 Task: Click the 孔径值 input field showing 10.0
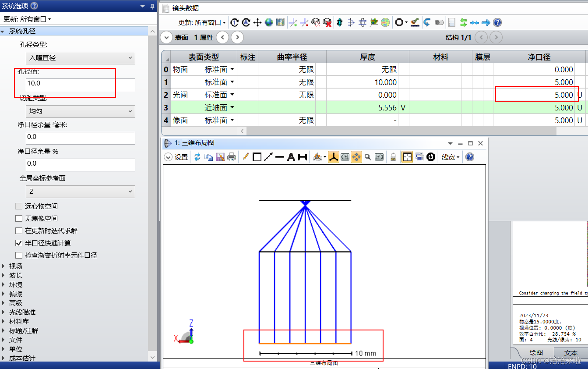pos(80,85)
